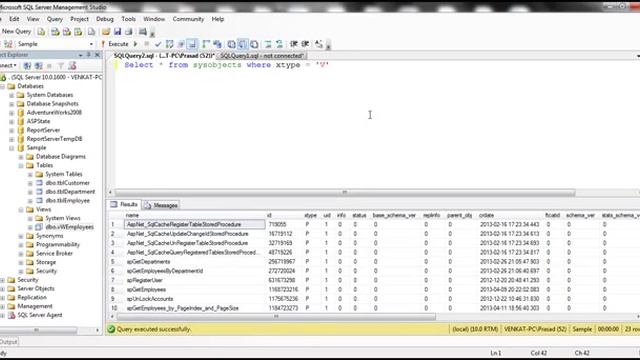Open the Object Explorer Connect dropdown
This screenshot has height=360, width=640.
[x=7, y=66]
